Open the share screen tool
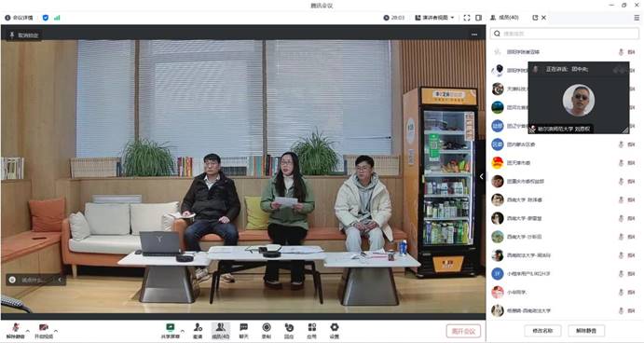The image size is (644, 343). coord(170,331)
